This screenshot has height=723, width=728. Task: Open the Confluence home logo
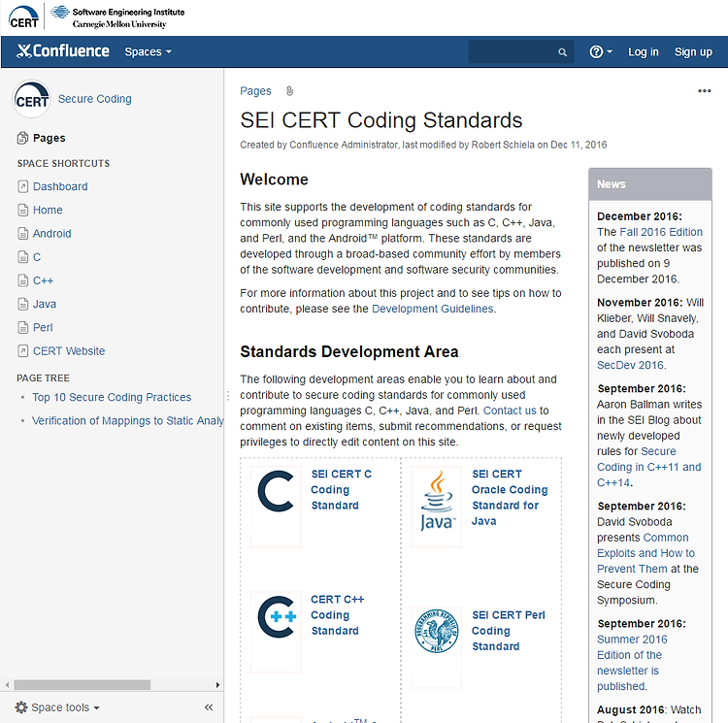click(63, 51)
